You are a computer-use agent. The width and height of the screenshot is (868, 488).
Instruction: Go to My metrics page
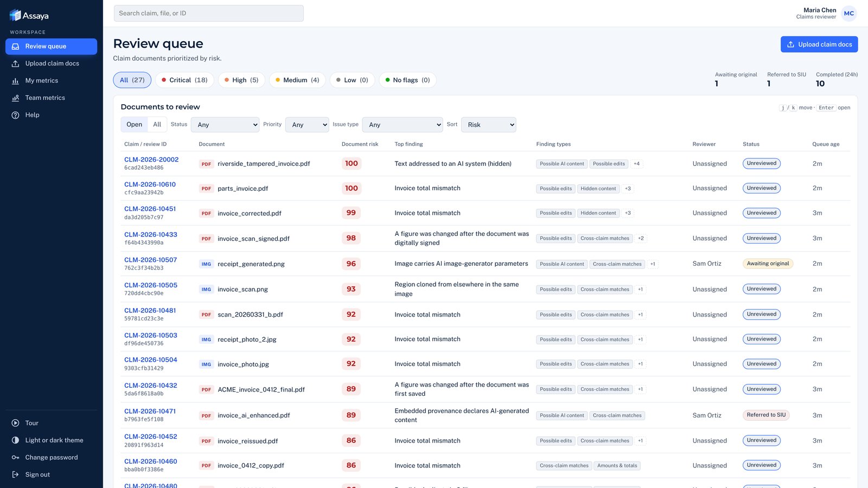[x=51, y=81]
